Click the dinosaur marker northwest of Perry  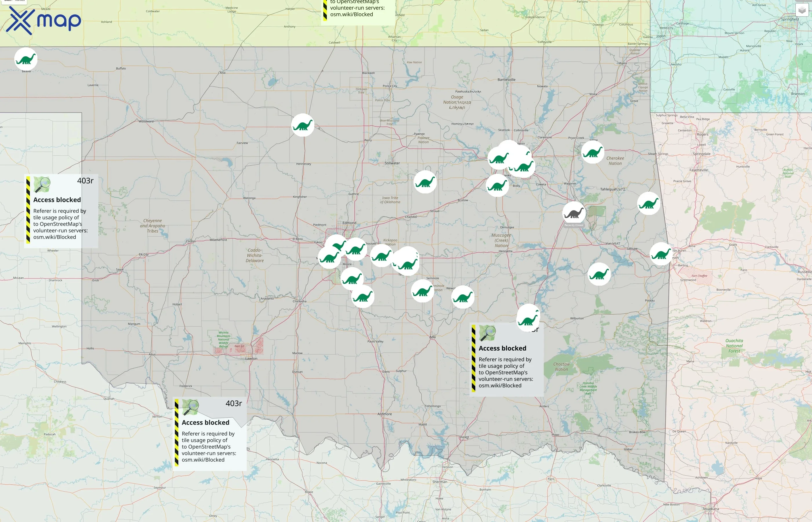click(303, 125)
